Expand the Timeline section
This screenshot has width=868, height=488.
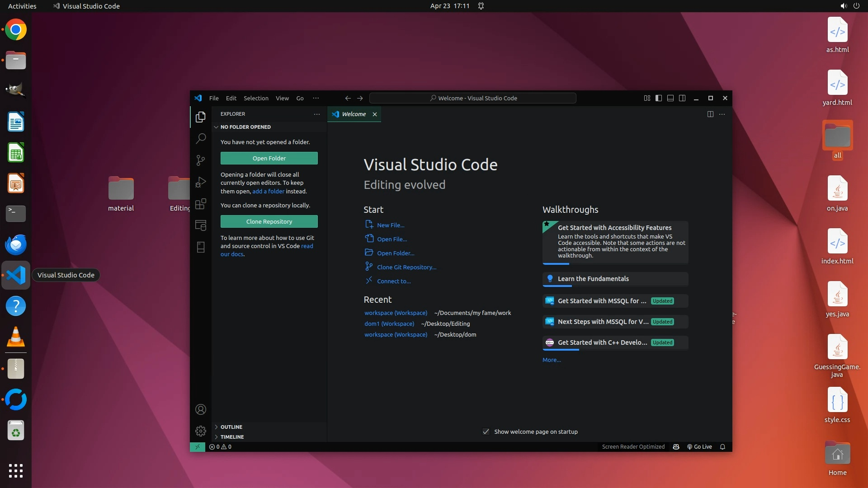coord(232,437)
